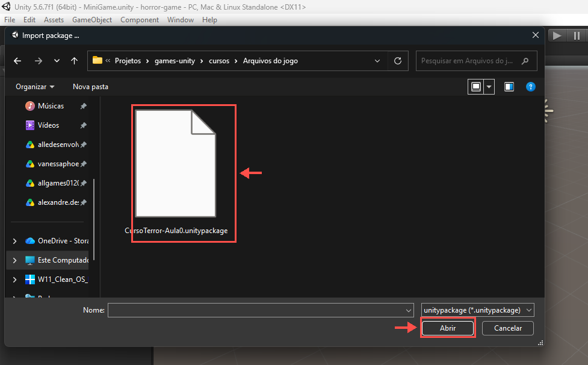Viewport: 588px width, 365px height.
Task: Select Este Computador in the sidebar
Action: click(x=57, y=260)
